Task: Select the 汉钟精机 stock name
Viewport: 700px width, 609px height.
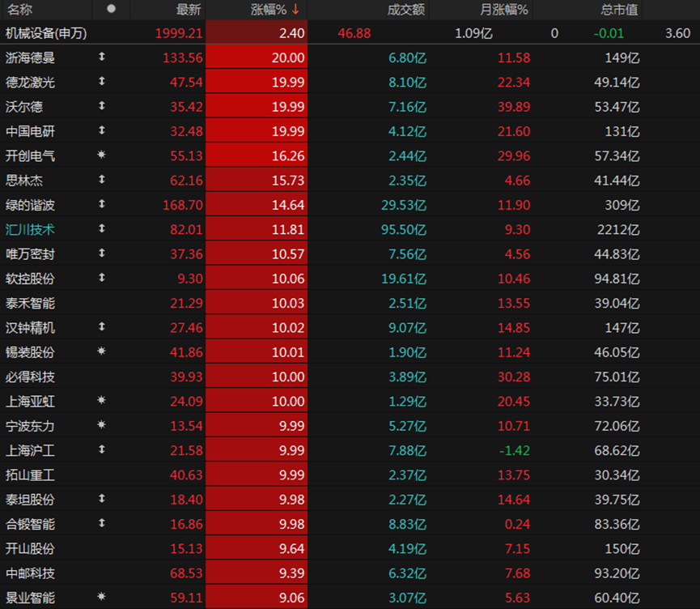Action: [30, 328]
